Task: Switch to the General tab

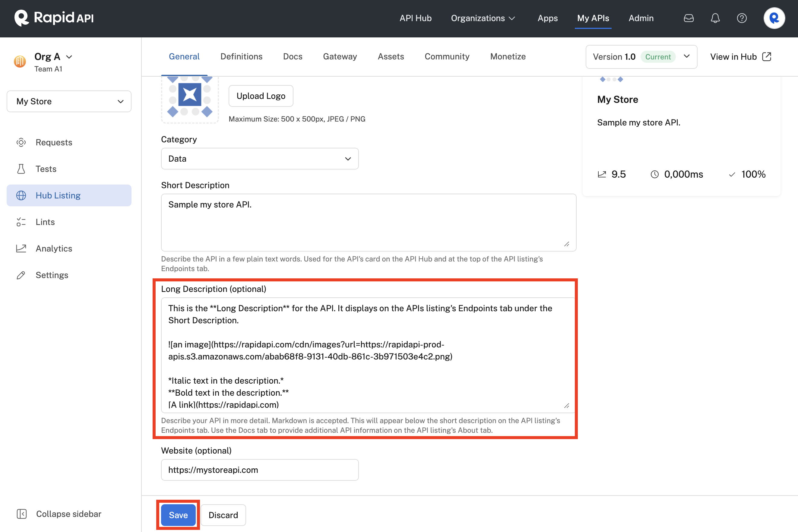Action: tap(184, 56)
